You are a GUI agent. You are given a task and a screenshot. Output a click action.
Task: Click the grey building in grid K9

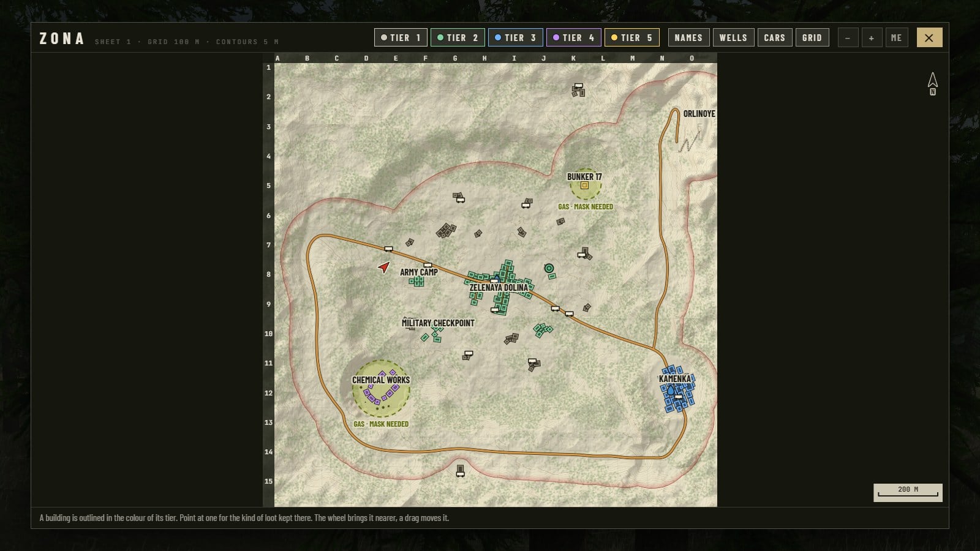tap(587, 307)
